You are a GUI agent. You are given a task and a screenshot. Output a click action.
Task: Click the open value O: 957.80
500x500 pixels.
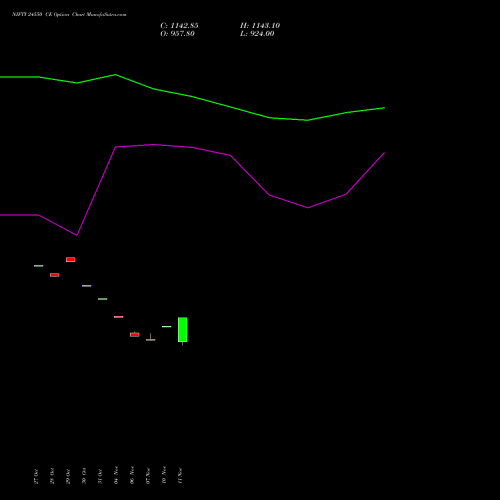point(177,34)
